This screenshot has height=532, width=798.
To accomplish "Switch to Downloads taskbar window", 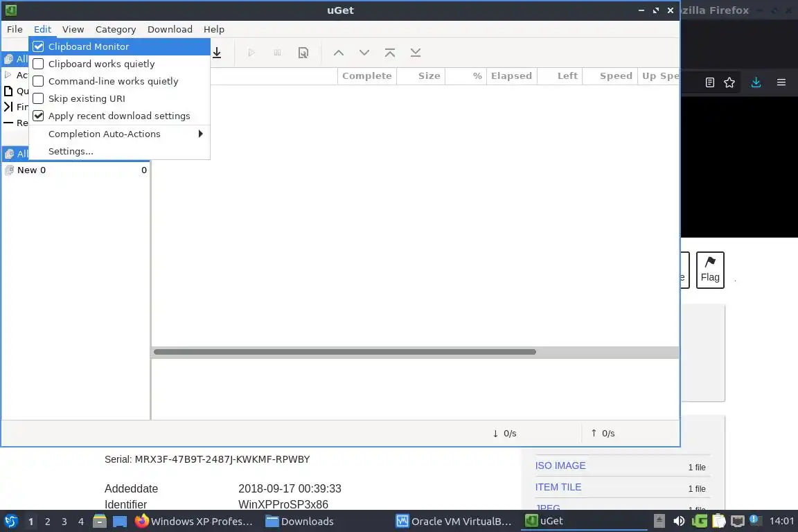I will (x=300, y=522).
